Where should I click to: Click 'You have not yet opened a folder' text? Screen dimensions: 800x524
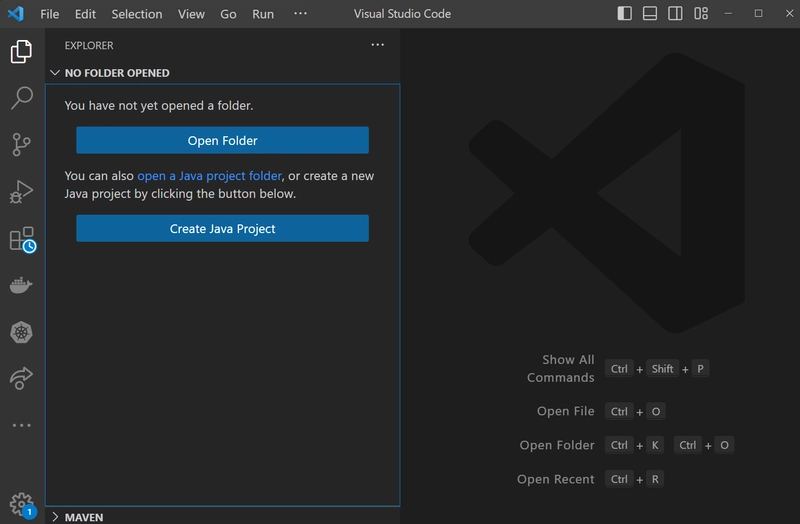(159, 106)
